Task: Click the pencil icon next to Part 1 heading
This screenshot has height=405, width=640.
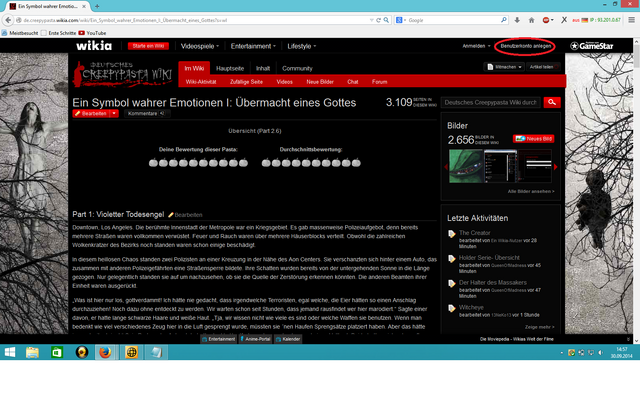Action: [x=171, y=215]
